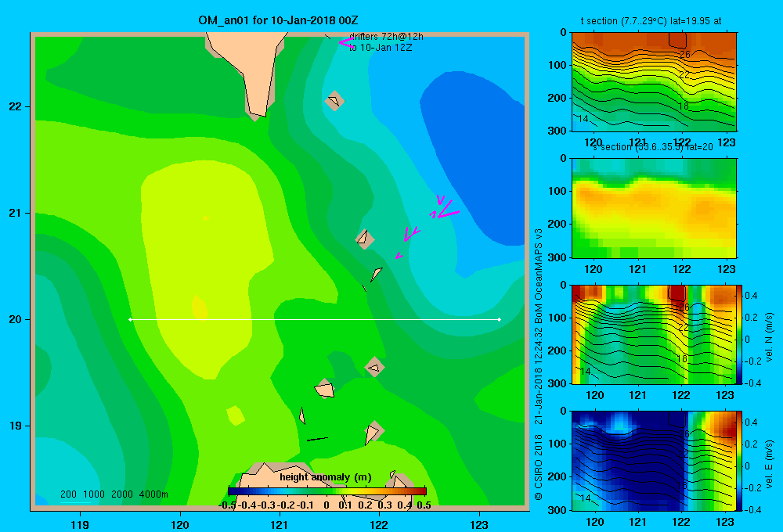Click latitude tick "21" on main map
Screen dimensions: 783x532
(x=16, y=213)
